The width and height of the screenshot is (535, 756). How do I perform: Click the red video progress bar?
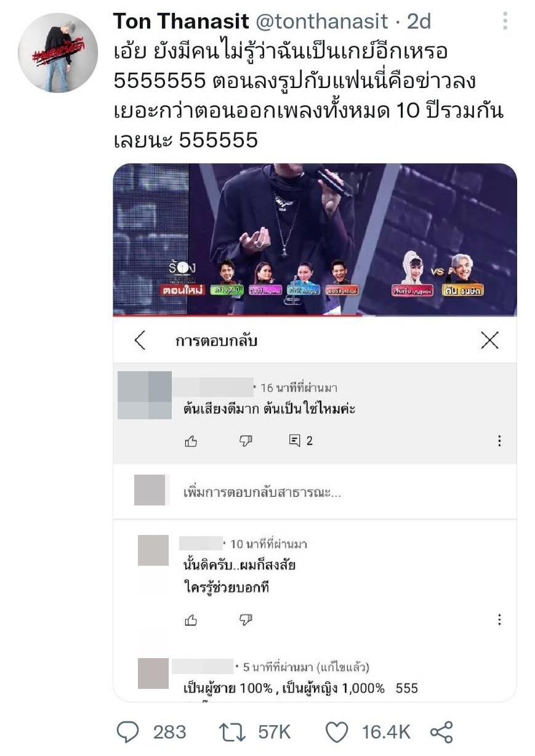(x=315, y=315)
